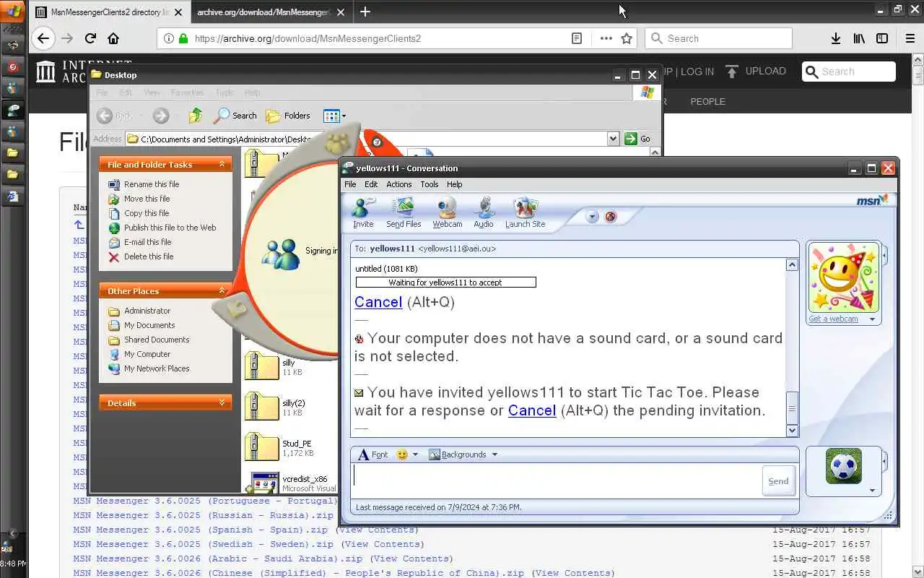The height and width of the screenshot is (578, 924).
Task: Click Go next to the Explorer address bar
Action: (x=637, y=139)
